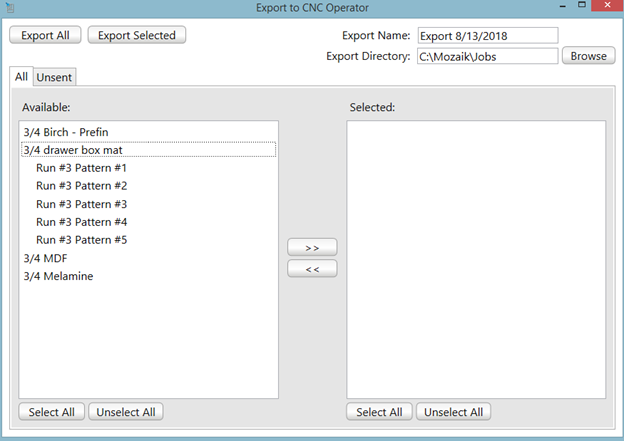This screenshot has width=624, height=441.
Task: Select 3/4 Birch - Prefin material
Action: (66, 132)
